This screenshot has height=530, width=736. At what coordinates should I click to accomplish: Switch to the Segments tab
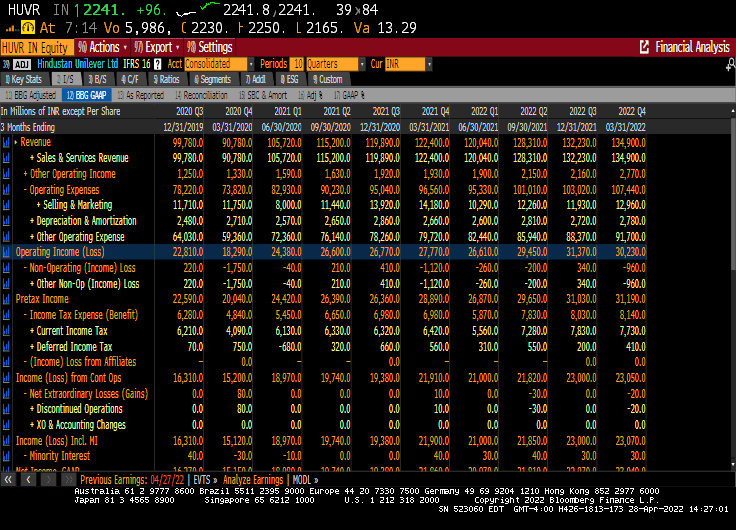[213, 79]
